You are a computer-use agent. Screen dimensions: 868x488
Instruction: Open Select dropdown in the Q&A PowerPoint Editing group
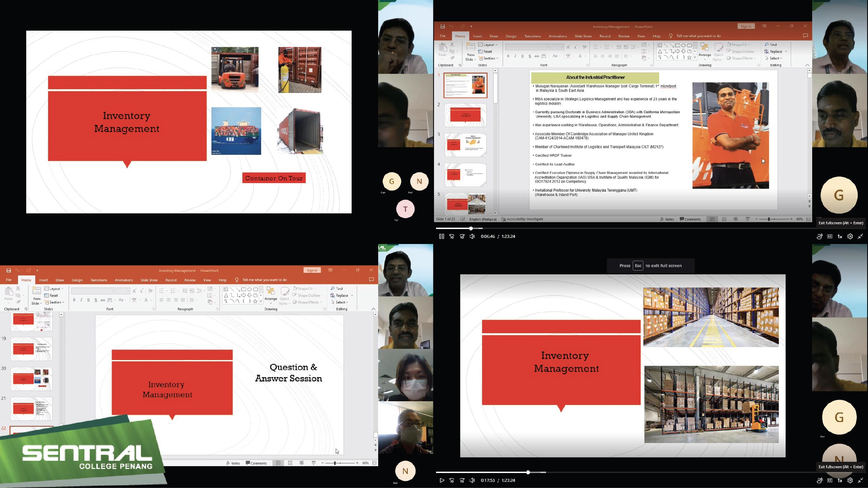tap(340, 302)
